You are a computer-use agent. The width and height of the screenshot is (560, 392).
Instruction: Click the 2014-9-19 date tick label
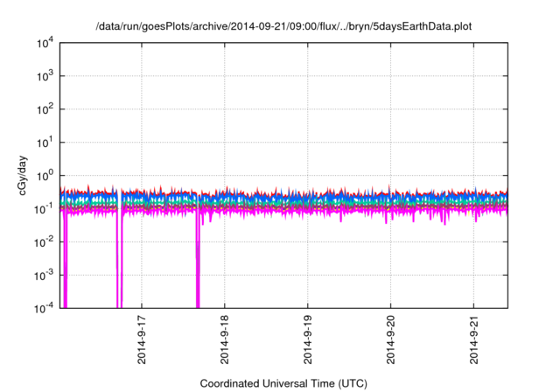[x=307, y=339]
